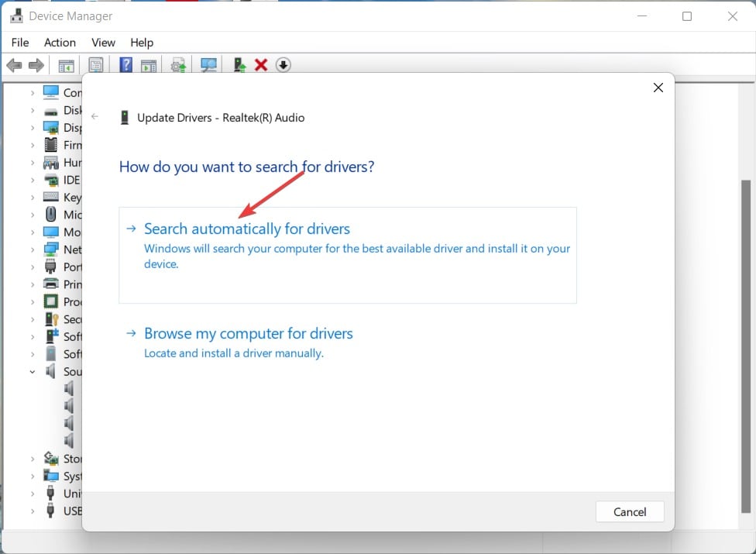Click the Forward arrow in the Device Manager toolbar
Image resolution: width=756 pixels, height=554 pixels.
pos(36,65)
